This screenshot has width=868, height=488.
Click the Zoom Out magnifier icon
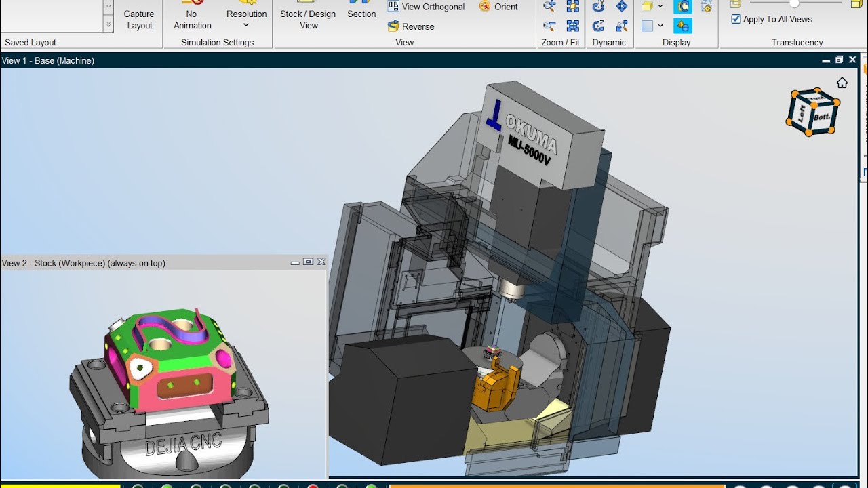[x=550, y=26]
